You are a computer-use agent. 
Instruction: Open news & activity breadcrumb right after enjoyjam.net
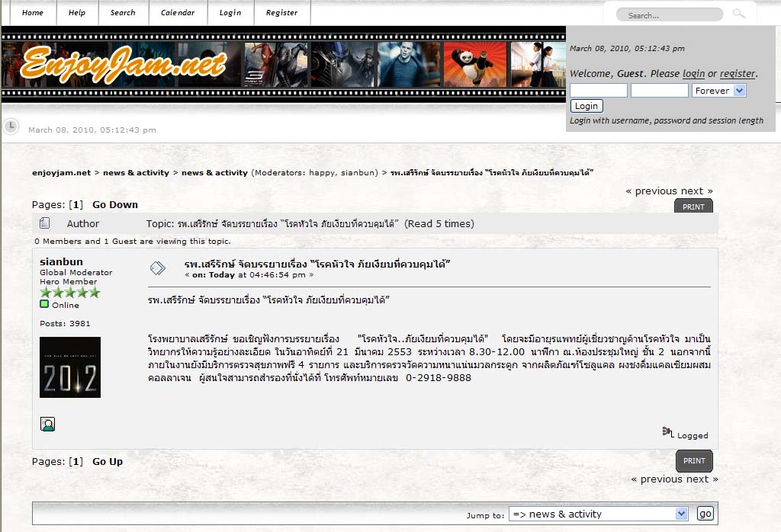click(136, 173)
